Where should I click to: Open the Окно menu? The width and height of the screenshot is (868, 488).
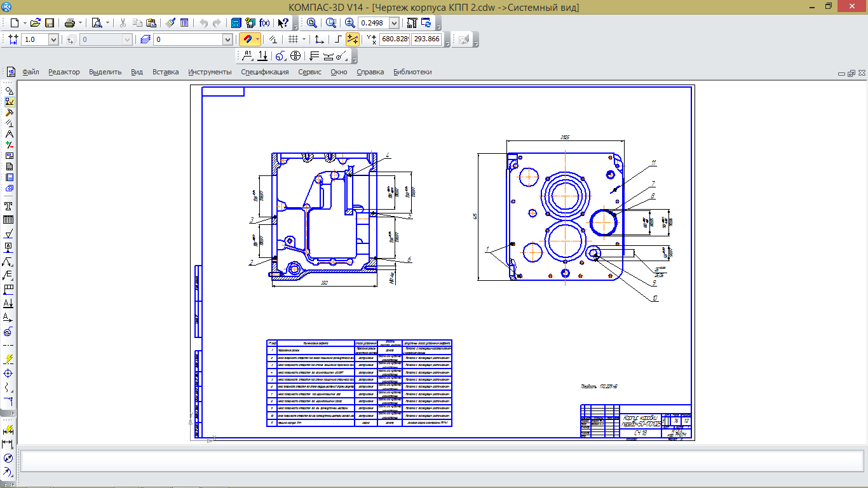tap(339, 72)
